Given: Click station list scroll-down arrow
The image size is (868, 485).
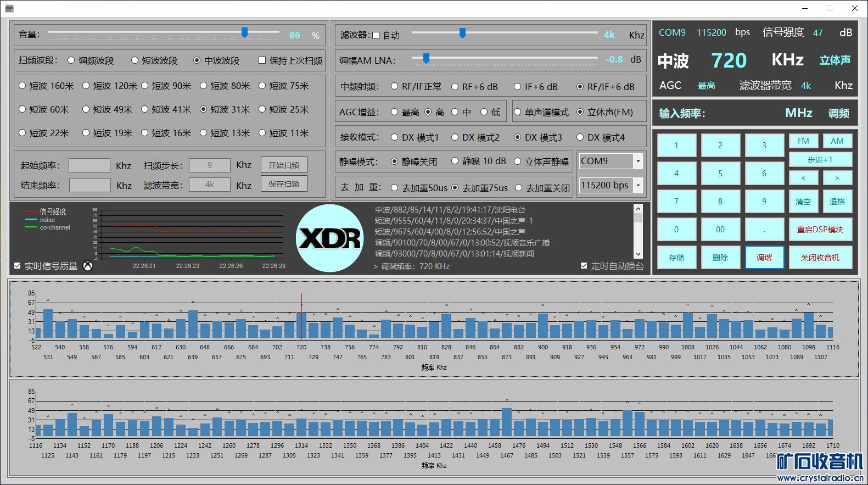Looking at the screenshot, I should coord(638,254).
